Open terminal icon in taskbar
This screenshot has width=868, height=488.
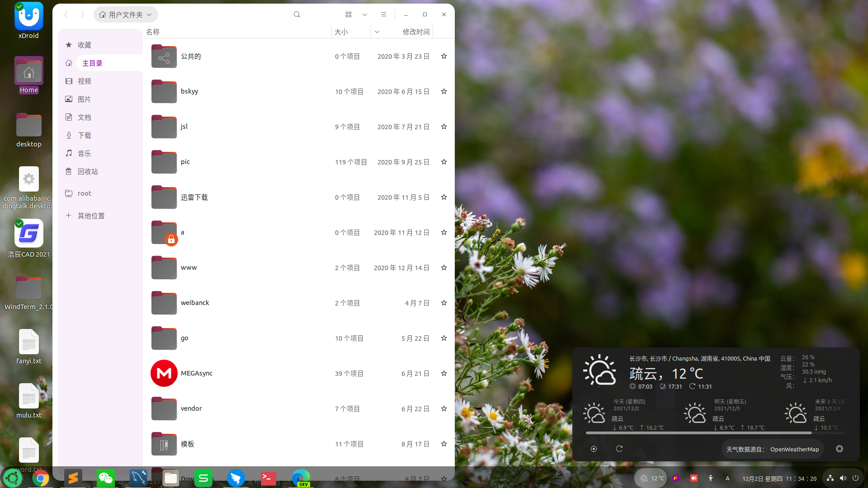[269, 478]
